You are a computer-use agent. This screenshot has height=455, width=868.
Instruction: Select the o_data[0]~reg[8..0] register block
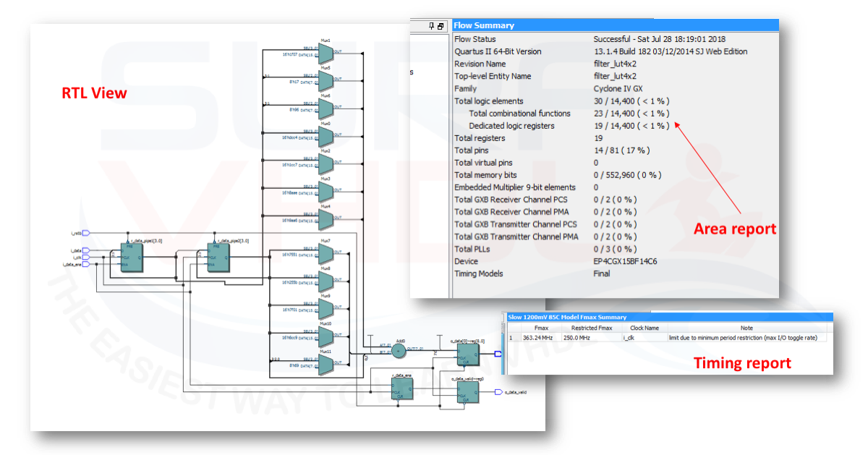coord(467,354)
